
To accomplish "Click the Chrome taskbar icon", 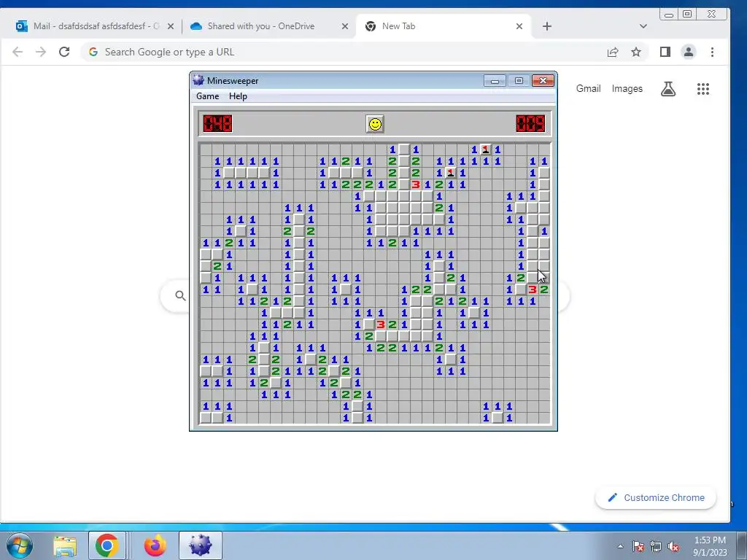I will tap(107, 545).
